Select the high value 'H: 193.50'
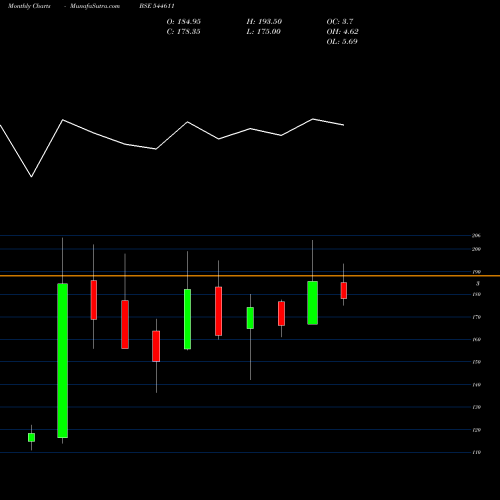Screen dimensions: 500x500 point(264,22)
